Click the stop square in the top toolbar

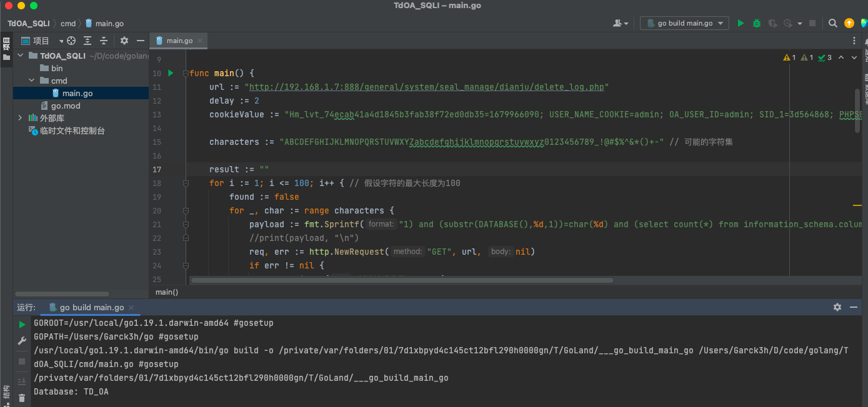click(x=812, y=23)
